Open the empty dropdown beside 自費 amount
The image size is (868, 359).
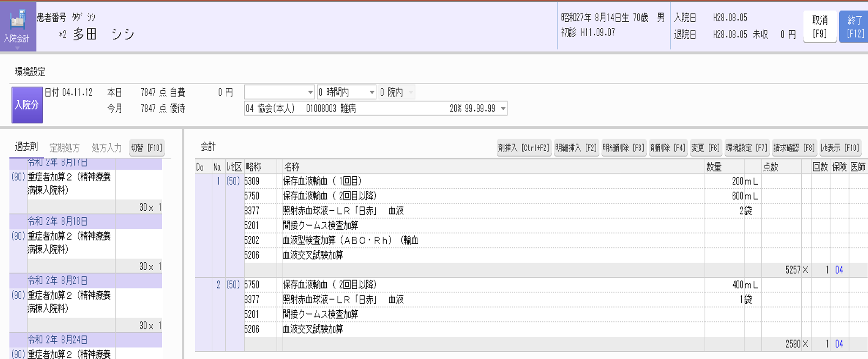tap(279, 92)
